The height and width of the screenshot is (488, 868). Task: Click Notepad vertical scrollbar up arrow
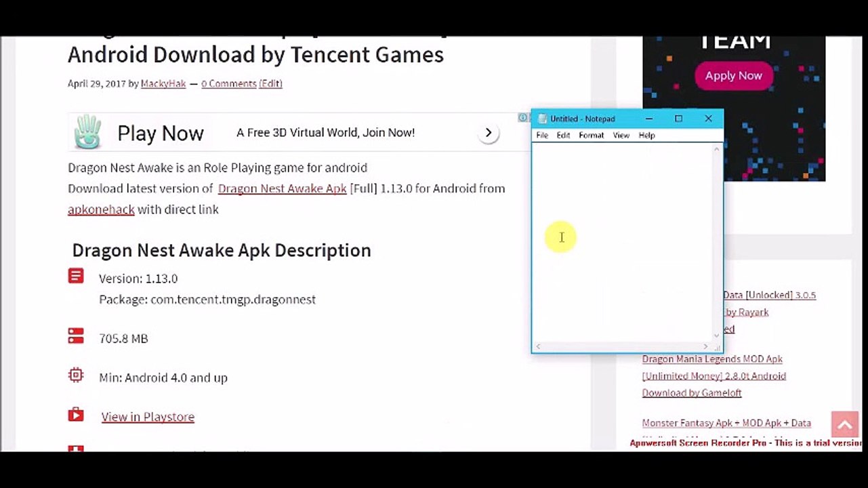[716, 148]
